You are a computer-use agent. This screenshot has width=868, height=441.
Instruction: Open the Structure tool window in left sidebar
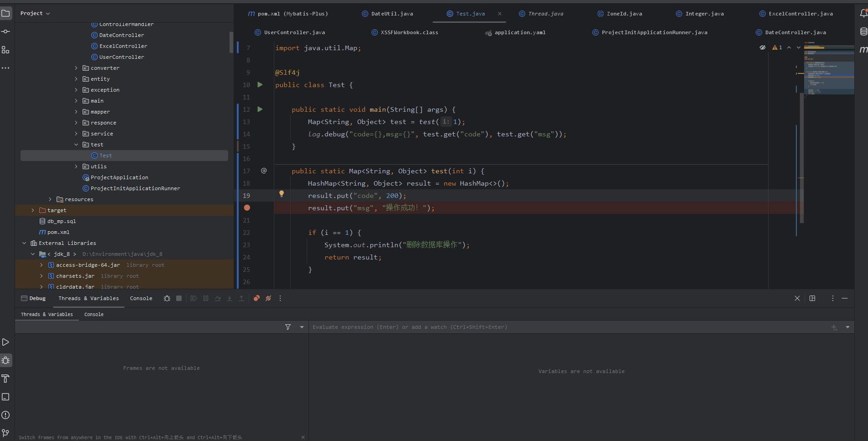coord(5,50)
